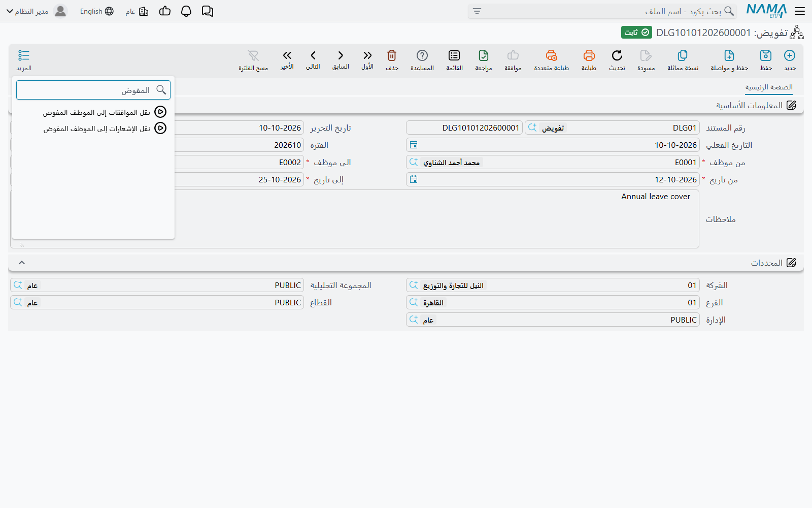This screenshot has width=812, height=508.
Task: Click the نسخة مماثلة (Duplicate) icon
Action: tap(683, 55)
